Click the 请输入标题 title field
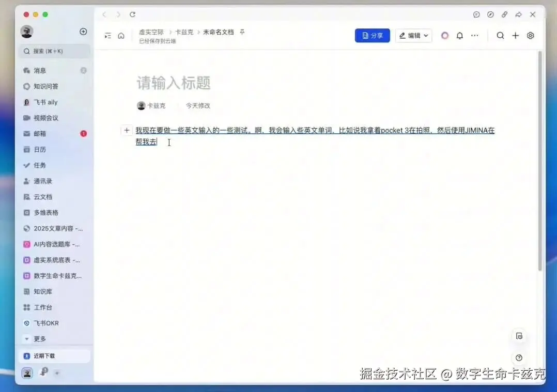 [x=174, y=83]
